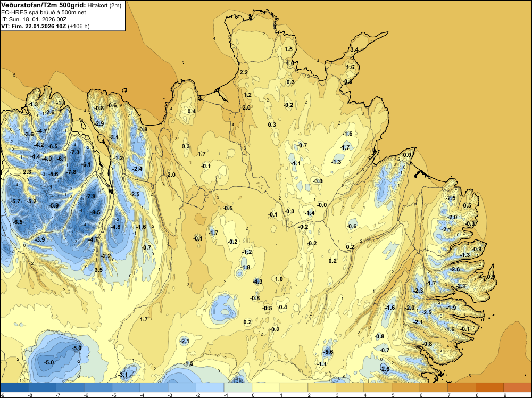Click the negative temperature value "-2.2"
532x398 pixels.
click(106, 256)
